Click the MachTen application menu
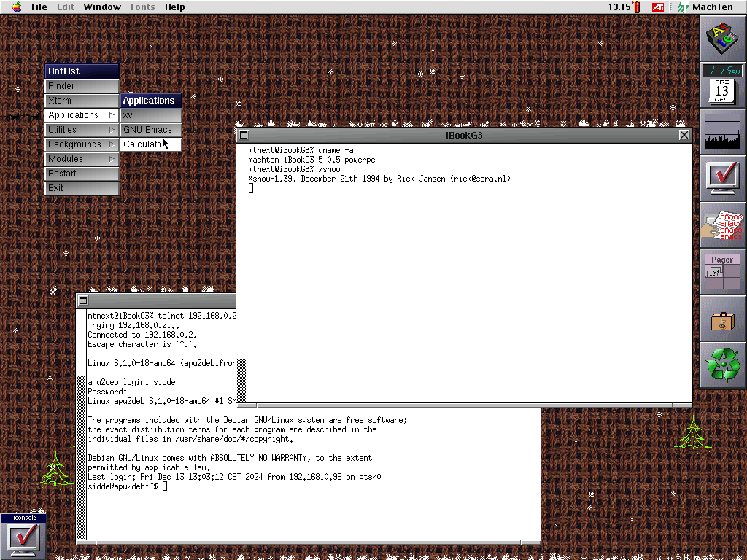 click(705, 7)
